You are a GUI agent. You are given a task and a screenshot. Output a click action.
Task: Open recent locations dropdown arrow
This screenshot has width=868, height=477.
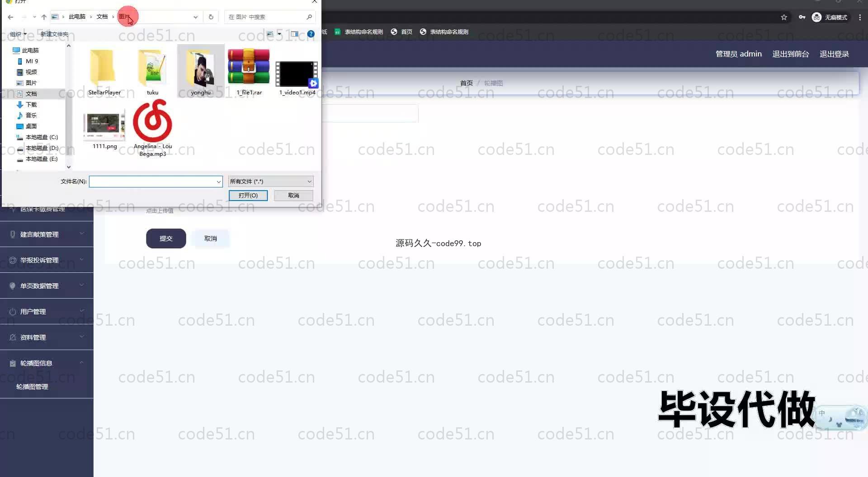pos(34,17)
